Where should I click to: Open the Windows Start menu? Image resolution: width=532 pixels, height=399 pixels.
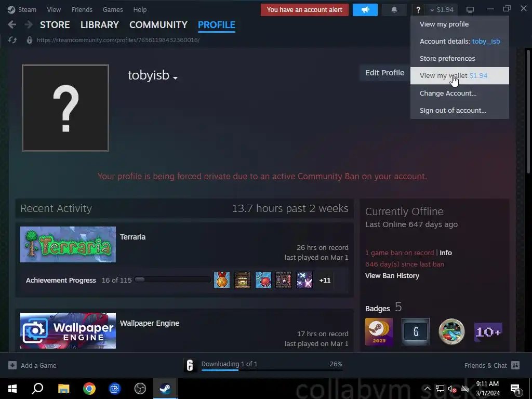click(x=12, y=389)
